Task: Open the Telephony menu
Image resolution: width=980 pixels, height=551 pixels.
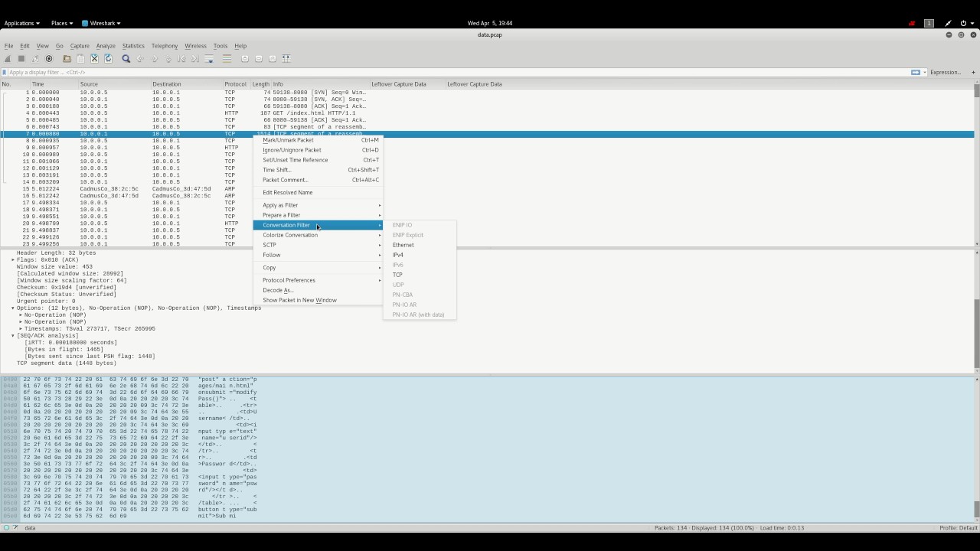Action: 164,46
